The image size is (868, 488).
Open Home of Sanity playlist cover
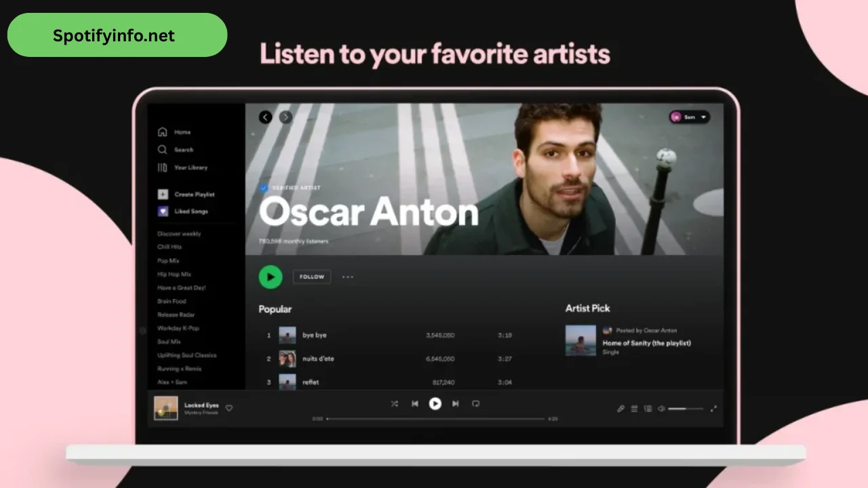[x=581, y=341]
